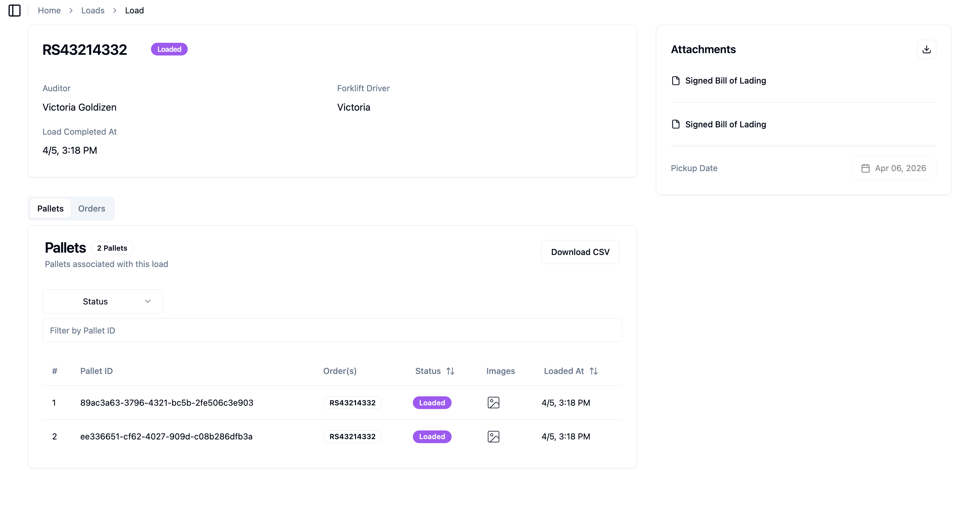Click the Pallet ID column header
980x524 pixels.
point(96,371)
